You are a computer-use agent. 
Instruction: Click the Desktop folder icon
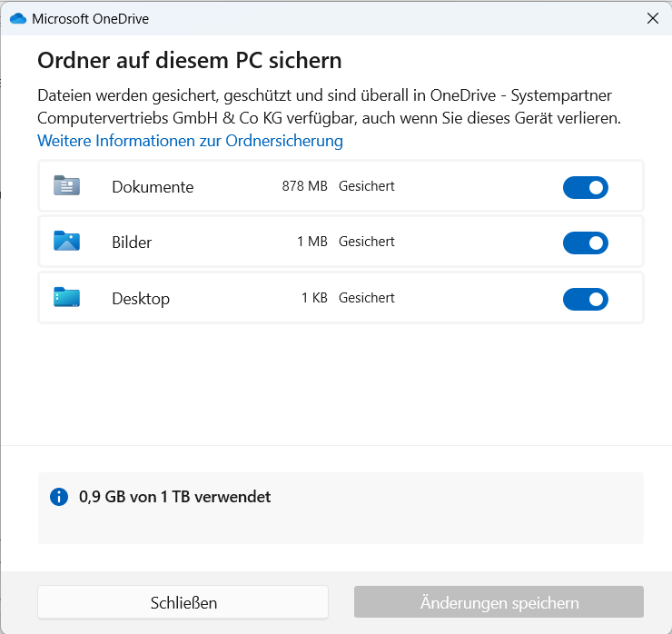(x=66, y=298)
